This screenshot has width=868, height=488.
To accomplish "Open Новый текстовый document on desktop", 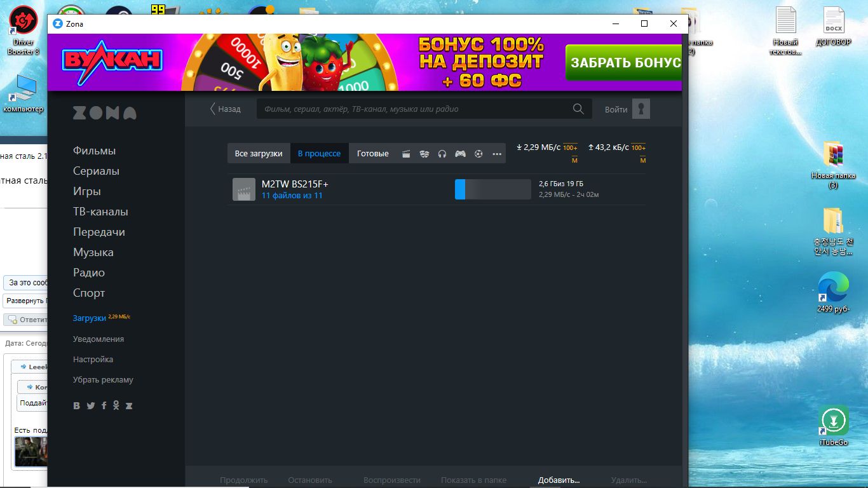I will tap(786, 30).
